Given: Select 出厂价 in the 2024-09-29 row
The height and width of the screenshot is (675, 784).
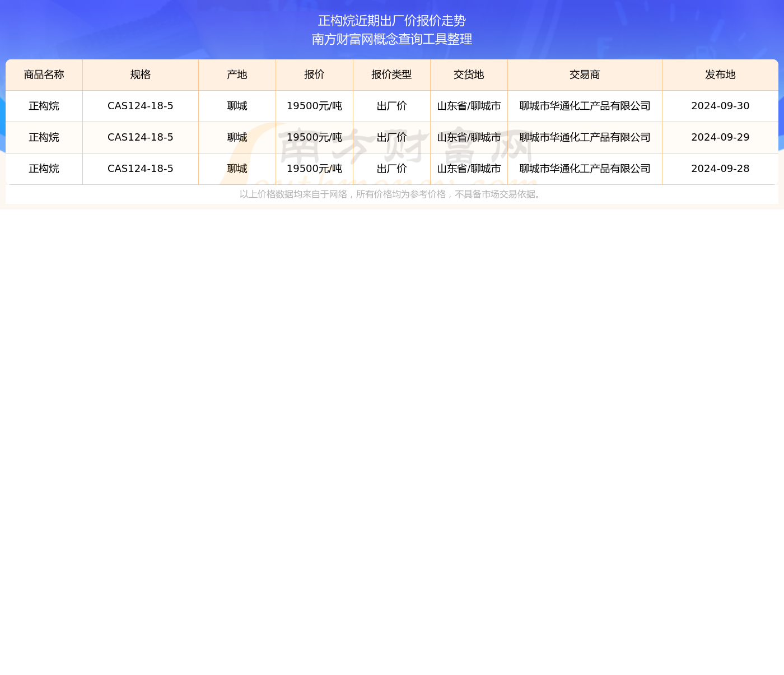Looking at the screenshot, I should pos(392,138).
